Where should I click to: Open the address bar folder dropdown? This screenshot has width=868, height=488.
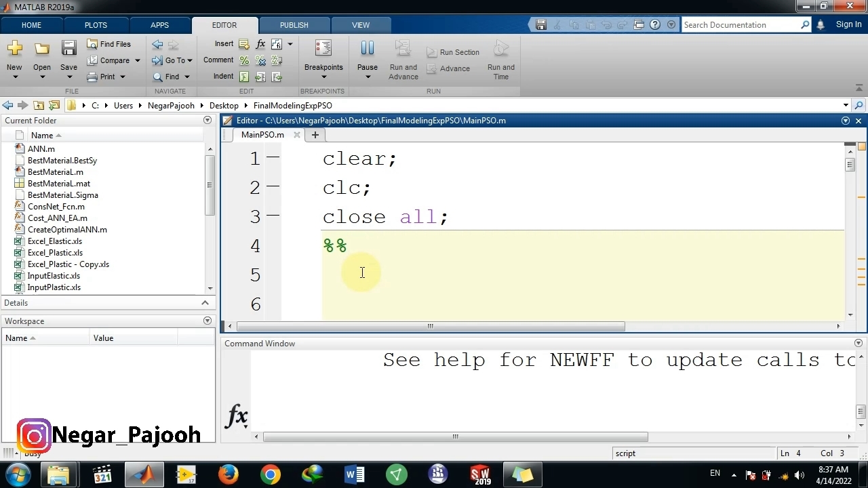coord(846,105)
